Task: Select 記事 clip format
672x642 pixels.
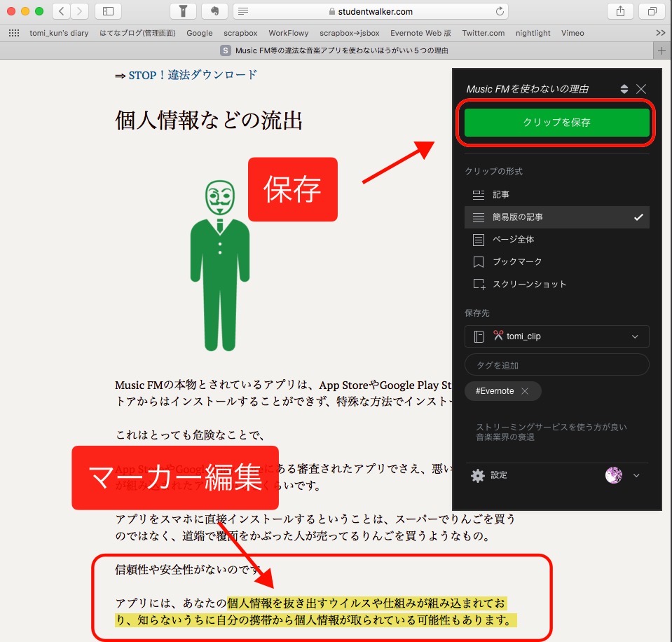Action: [x=556, y=195]
